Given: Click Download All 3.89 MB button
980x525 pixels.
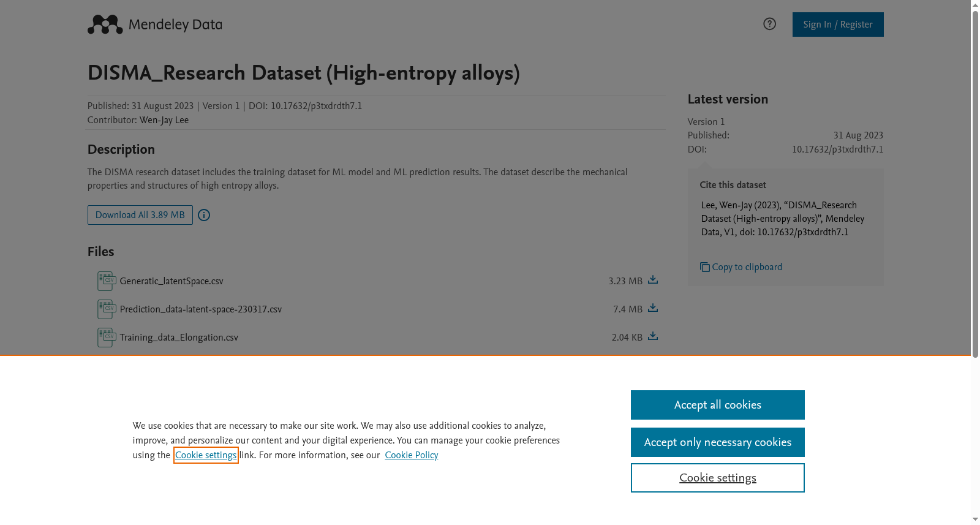Looking at the screenshot, I should (x=140, y=215).
